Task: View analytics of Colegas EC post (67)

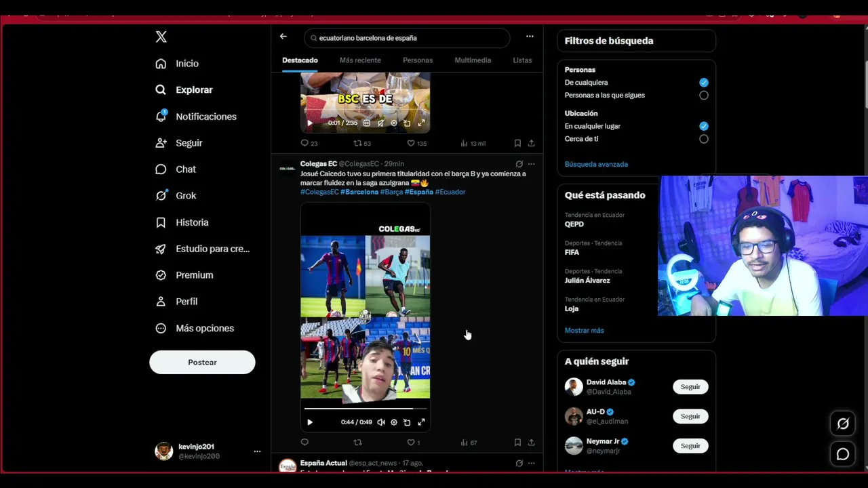Action: pos(469,443)
